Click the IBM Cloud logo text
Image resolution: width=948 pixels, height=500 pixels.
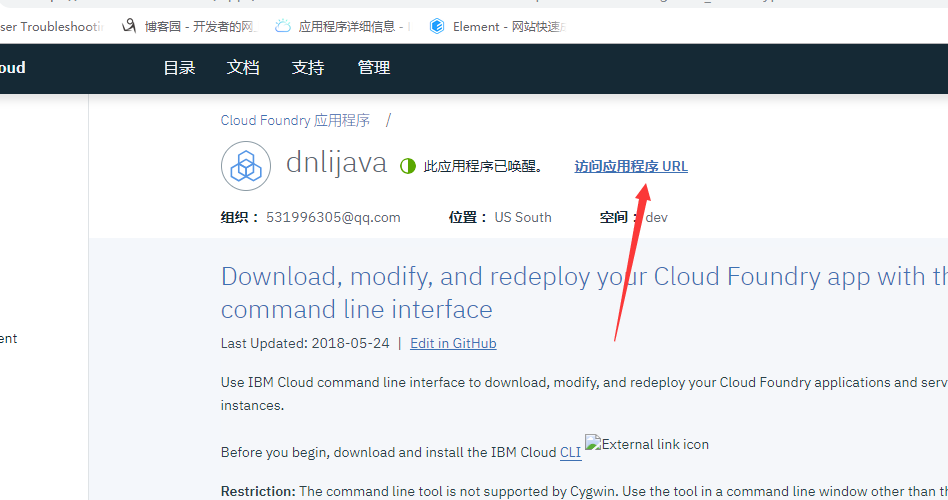tap(13, 68)
